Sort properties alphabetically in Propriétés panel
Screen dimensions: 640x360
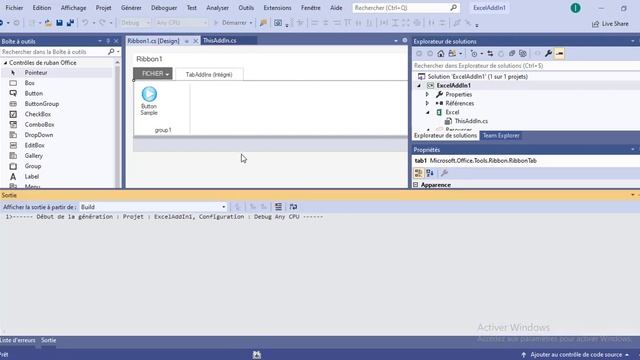(x=430, y=173)
